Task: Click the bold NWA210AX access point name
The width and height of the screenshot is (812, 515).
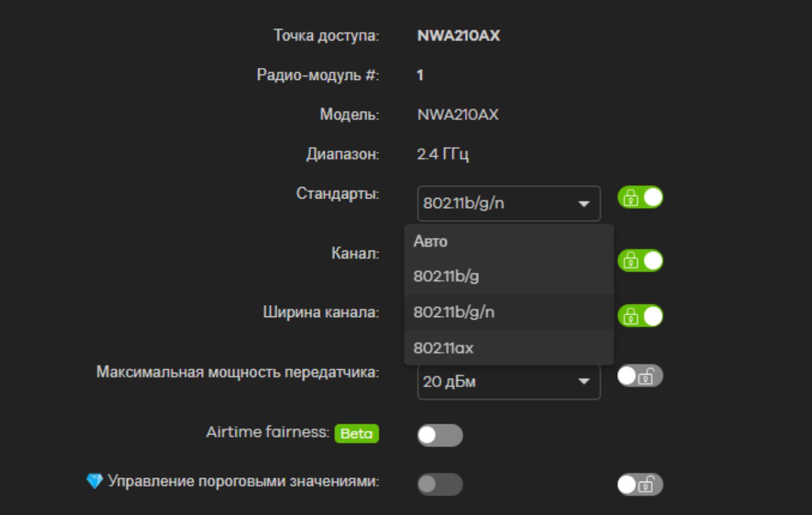Action: (459, 36)
